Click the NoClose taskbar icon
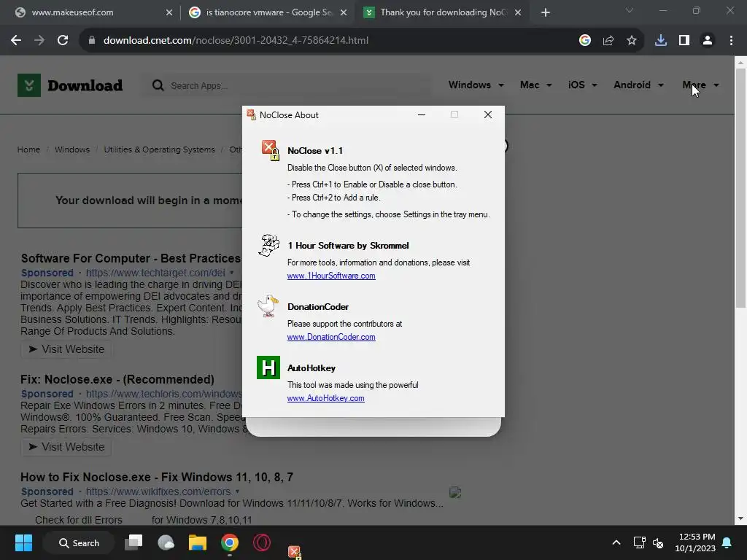This screenshot has height=560, width=747. click(x=295, y=552)
